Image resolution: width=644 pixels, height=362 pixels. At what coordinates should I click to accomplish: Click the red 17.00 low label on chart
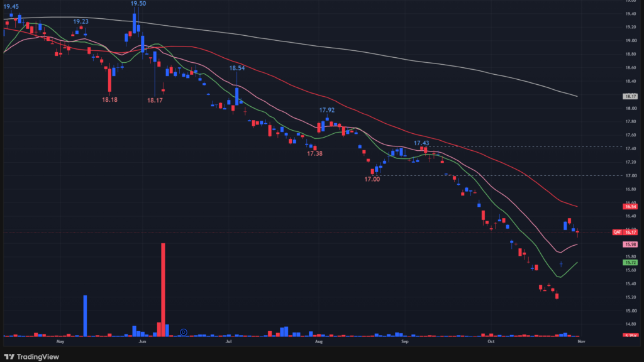[372, 179]
